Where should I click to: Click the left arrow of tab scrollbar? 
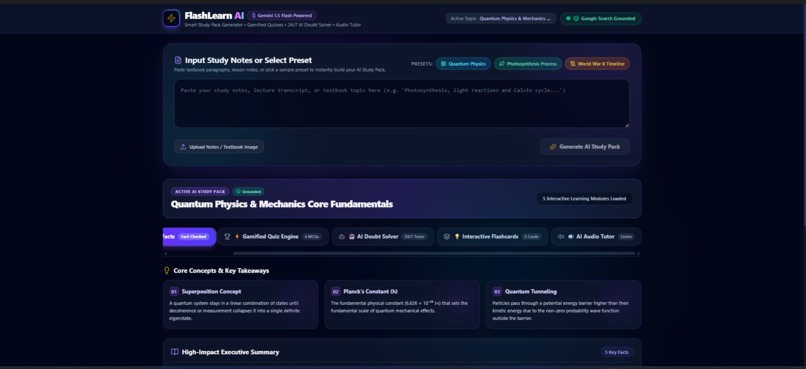tap(166, 253)
